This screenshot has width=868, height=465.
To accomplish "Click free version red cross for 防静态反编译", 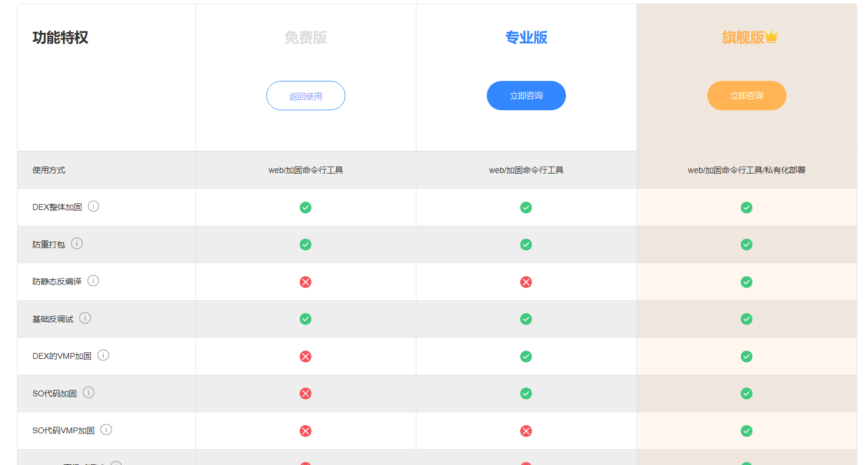I will point(306,282).
